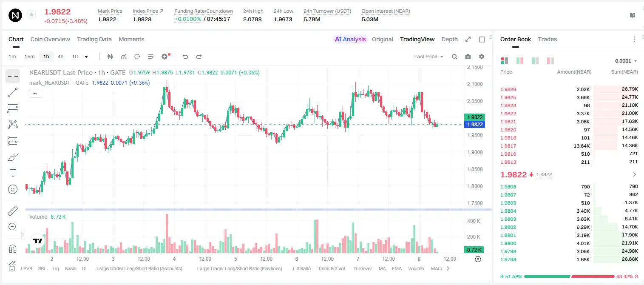Select the ruler measure tool
This screenshot has width=644, height=285.
click(13, 211)
